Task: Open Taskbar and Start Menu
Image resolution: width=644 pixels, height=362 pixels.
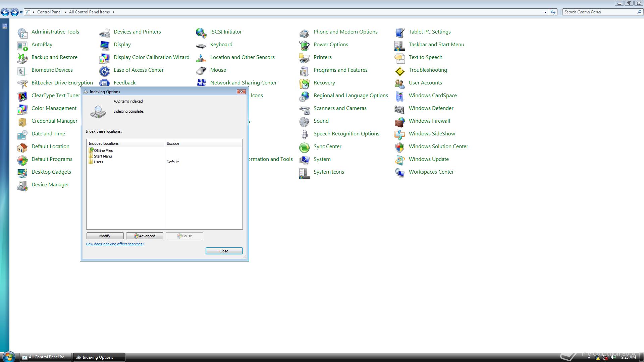Action: [x=436, y=44]
